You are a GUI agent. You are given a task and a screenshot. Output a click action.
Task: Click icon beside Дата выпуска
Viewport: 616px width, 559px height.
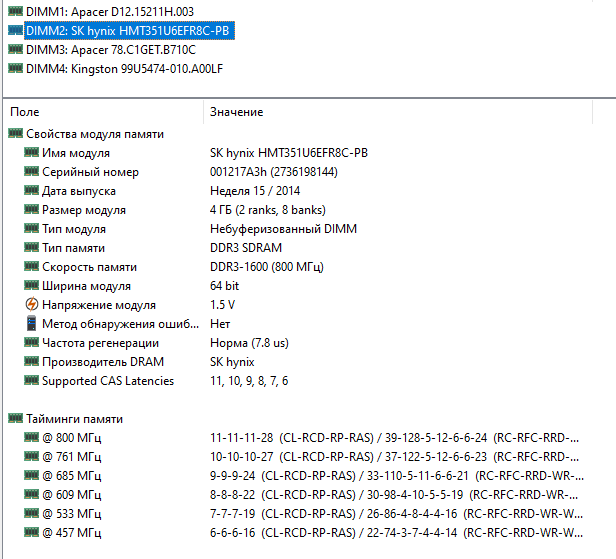tap(31, 190)
